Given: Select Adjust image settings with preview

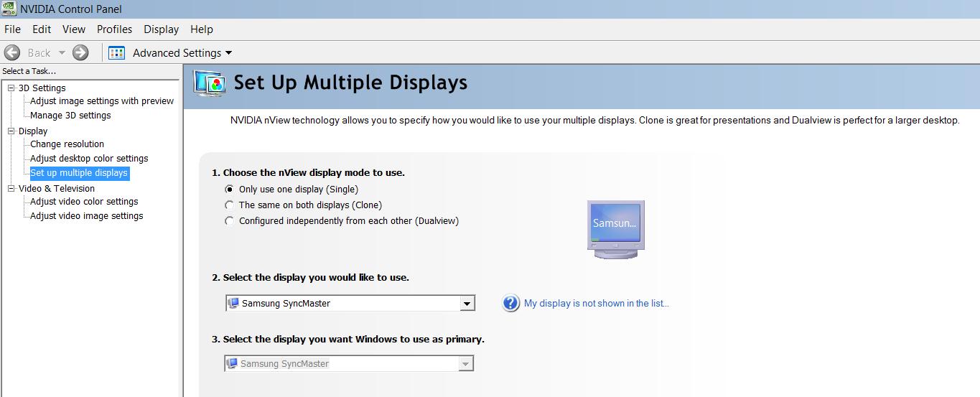Looking at the screenshot, I should click(x=102, y=101).
